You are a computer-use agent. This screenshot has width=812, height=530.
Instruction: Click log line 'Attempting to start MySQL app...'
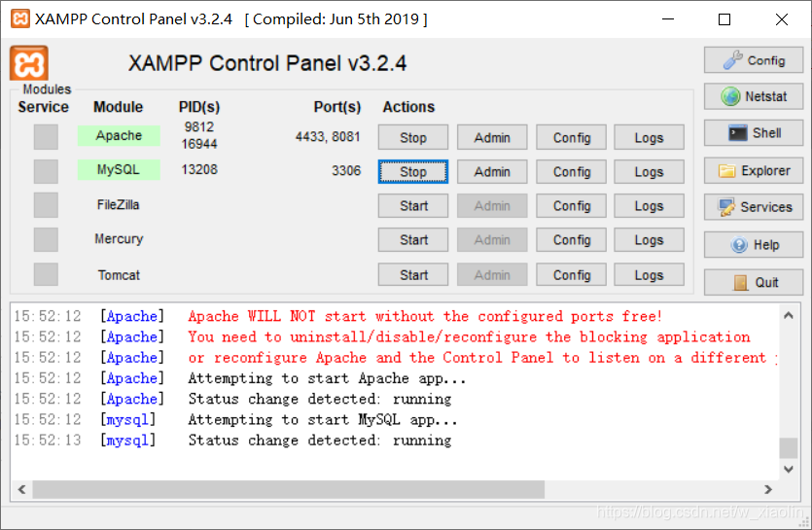point(323,419)
